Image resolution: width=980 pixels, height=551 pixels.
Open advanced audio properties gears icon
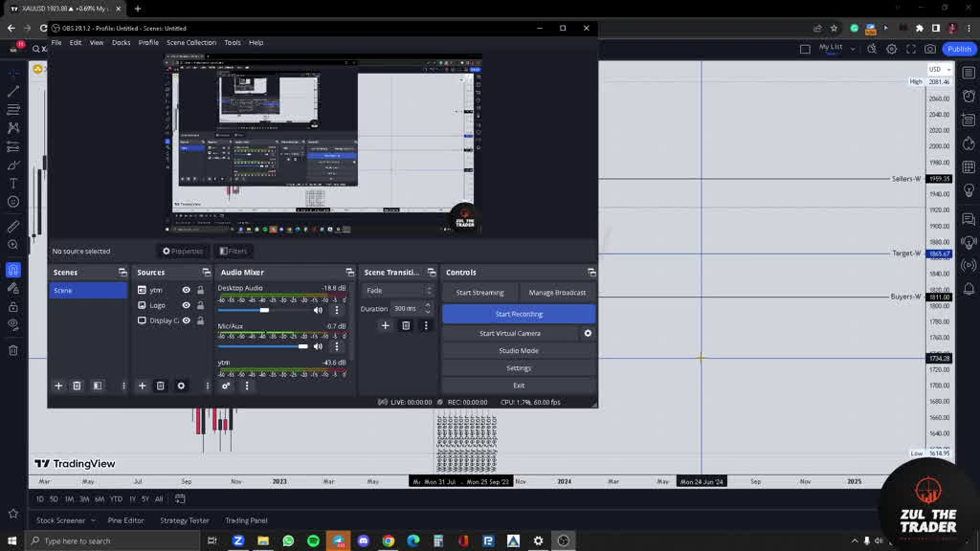pyautogui.click(x=226, y=386)
